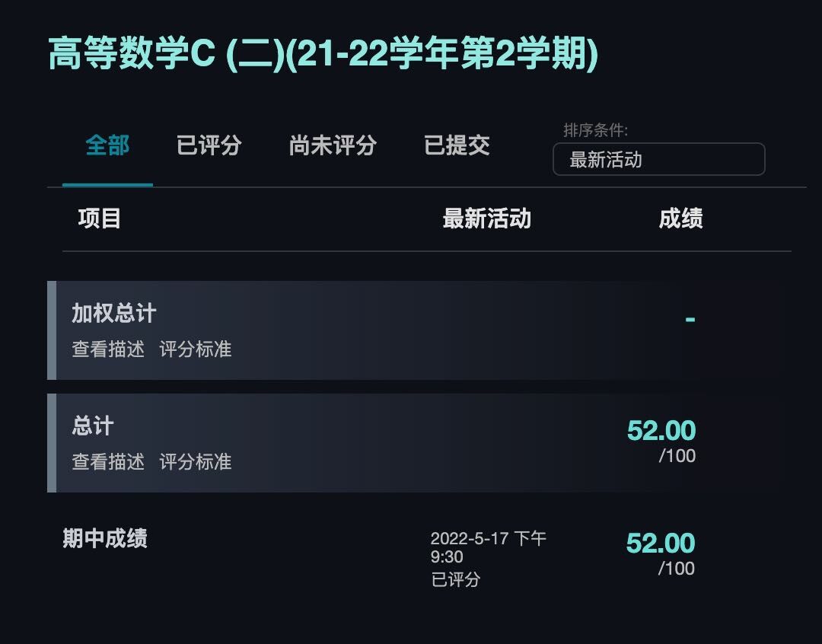Image resolution: width=822 pixels, height=644 pixels.
Task: Open the 最新活动 sort dropdown
Action: pyautogui.click(x=659, y=159)
